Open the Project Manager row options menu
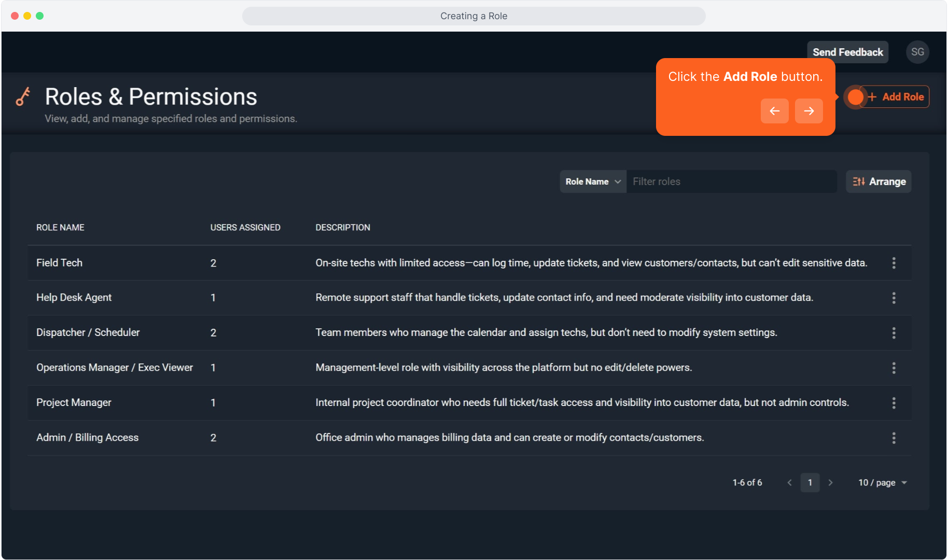Viewport: 948px width, 560px height. 894,403
